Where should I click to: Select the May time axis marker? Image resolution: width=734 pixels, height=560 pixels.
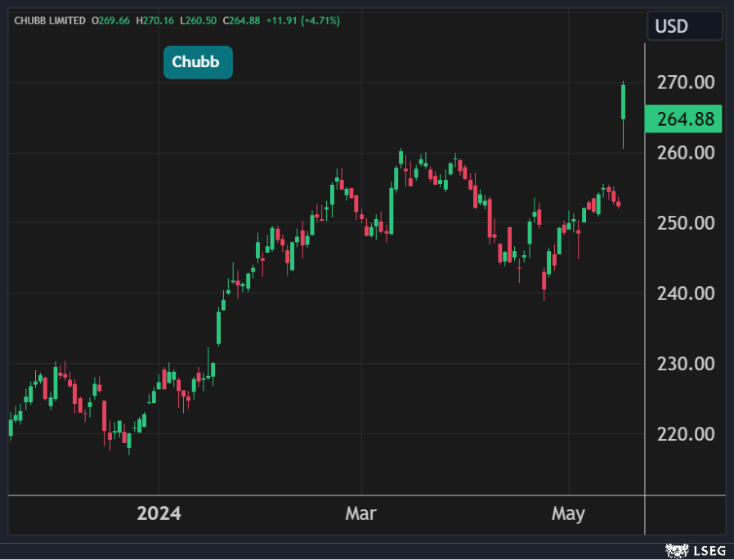tap(568, 514)
